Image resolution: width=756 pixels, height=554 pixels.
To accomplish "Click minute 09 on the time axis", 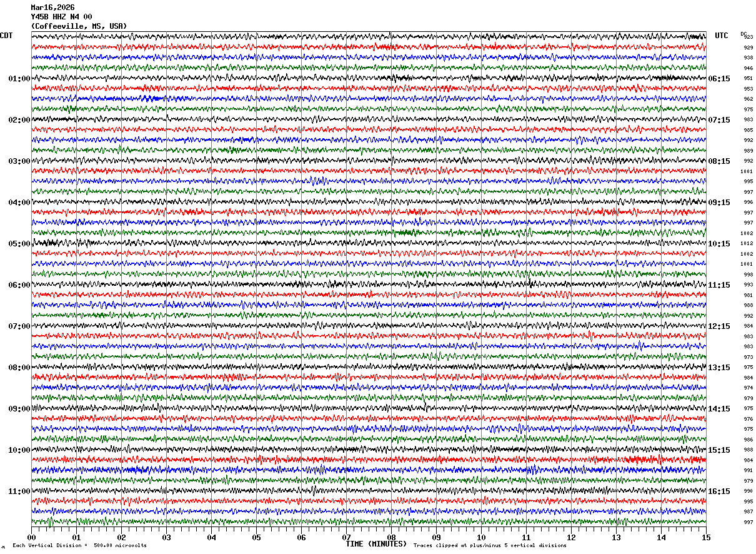I will click(436, 537).
